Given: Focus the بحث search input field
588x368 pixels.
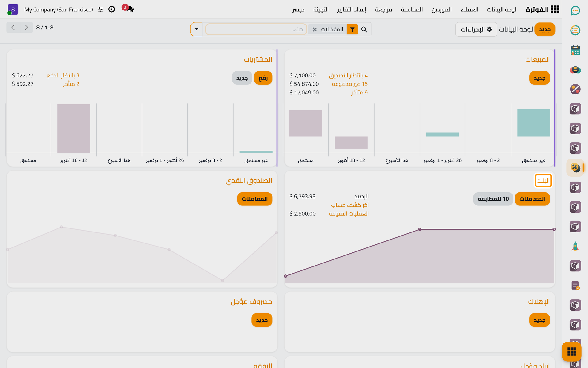Looking at the screenshot, I should [x=256, y=29].
